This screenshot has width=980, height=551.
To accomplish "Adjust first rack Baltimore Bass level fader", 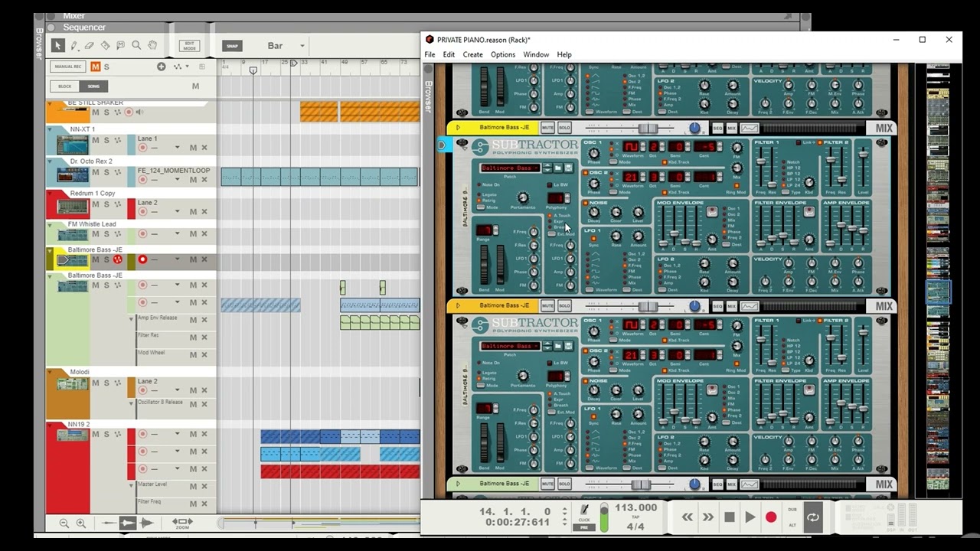I will pyautogui.click(x=647, y=128).
